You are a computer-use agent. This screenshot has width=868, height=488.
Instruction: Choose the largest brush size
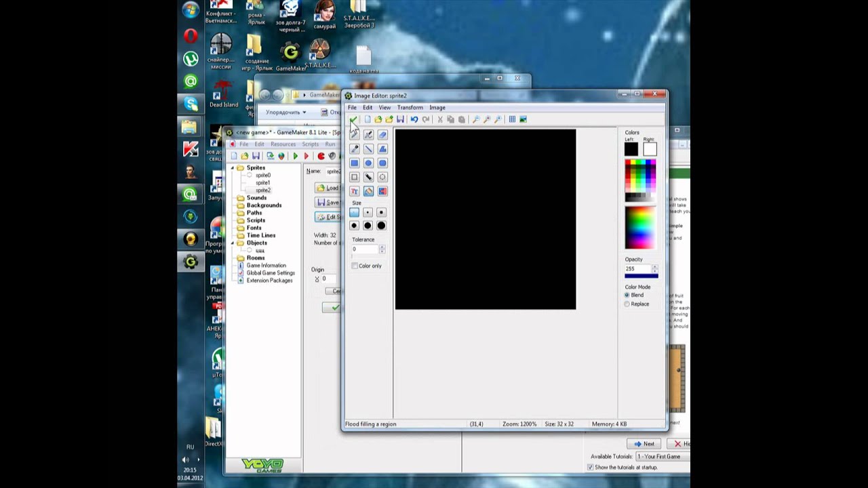[x=381, y=226]
